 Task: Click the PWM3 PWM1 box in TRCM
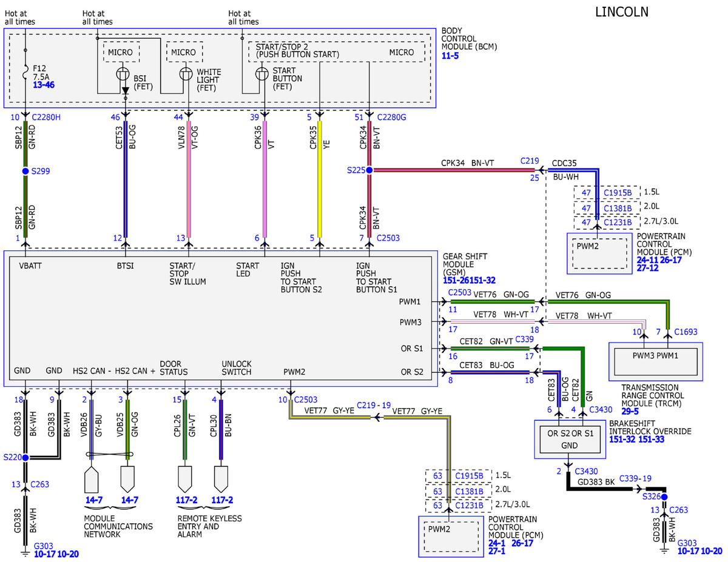click(x=655, y=361)
